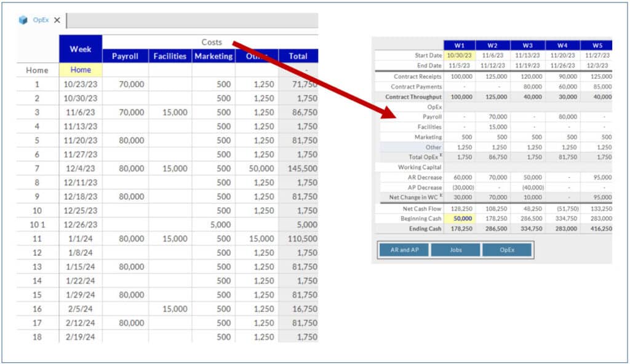The image size is (630, 364).
Task: Click the Net Cash Flow row label
Action: (422, 208)
